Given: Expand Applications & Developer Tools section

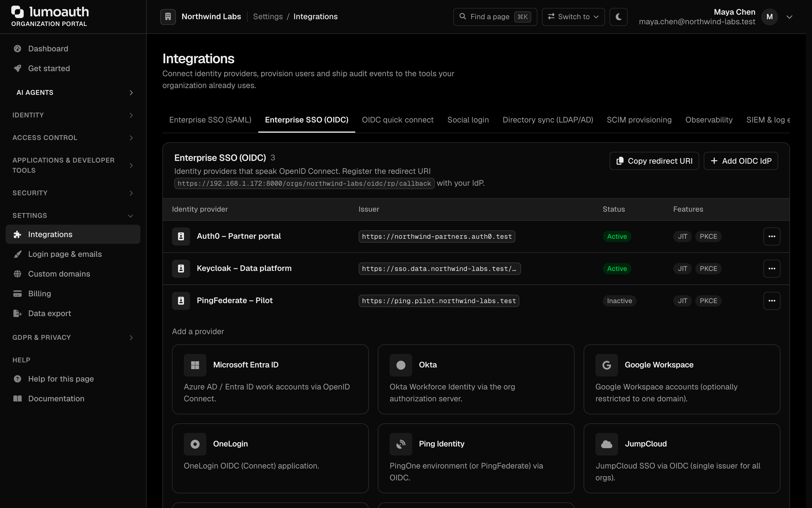Looking at the screenshot, I should coord(73,165).
